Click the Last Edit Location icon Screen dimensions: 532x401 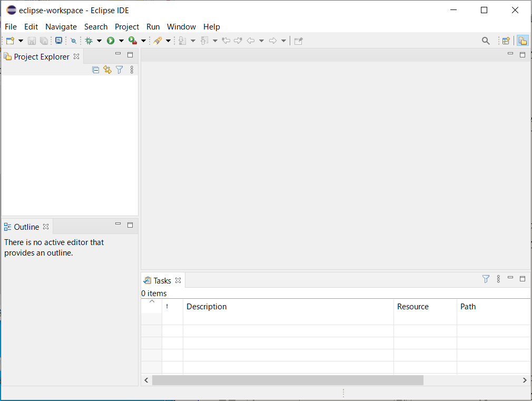(x=226, y=41)
